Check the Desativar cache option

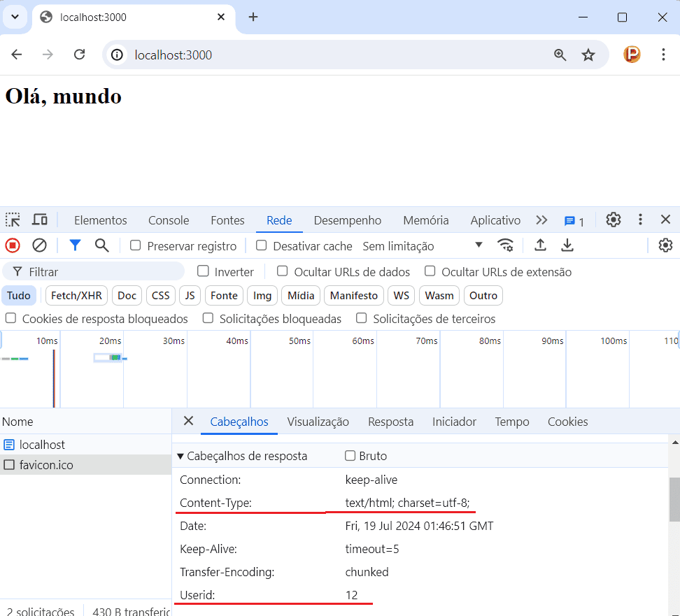[x=262, y=245]
